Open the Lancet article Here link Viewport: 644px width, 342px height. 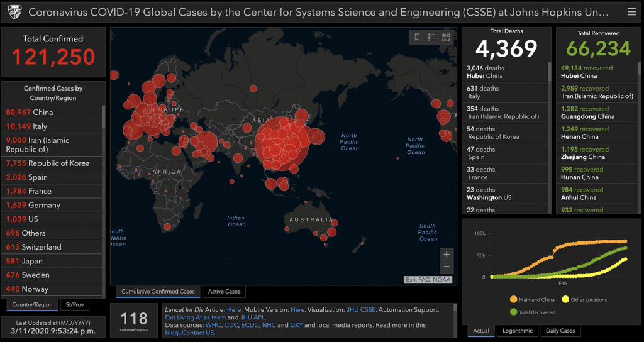click(234, 309)
